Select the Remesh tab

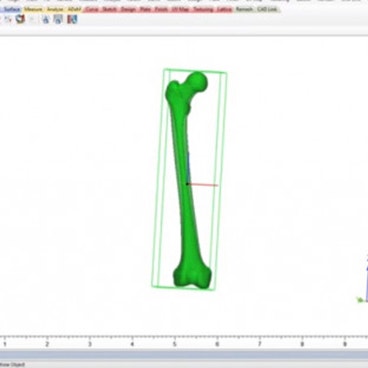coord(244,10)
